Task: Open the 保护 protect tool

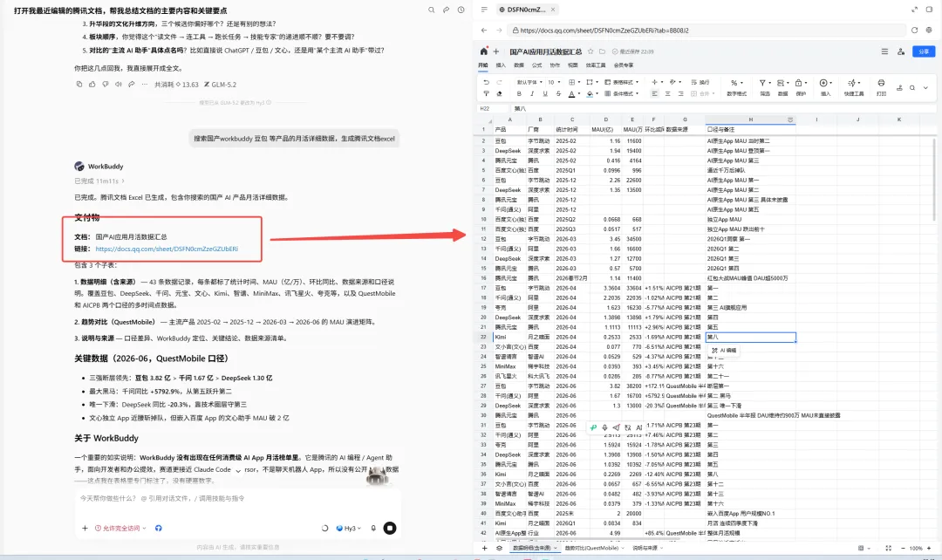Action: pyautogui.click(x=800, y=87)
